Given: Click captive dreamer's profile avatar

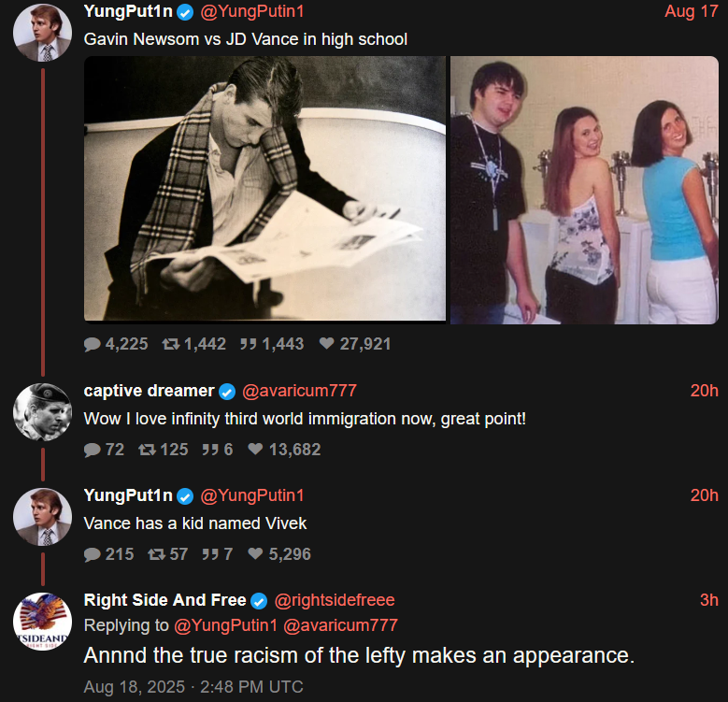Looking at the screenshot, I should [42, 411].
